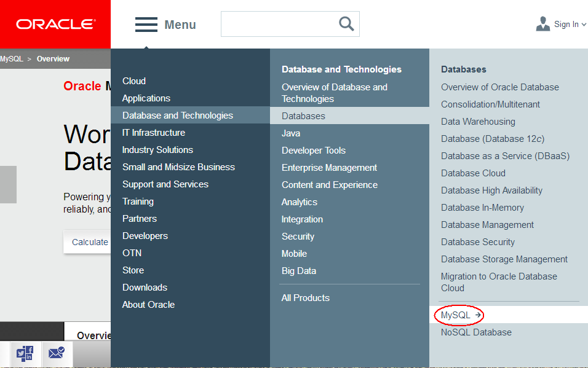Viewport: 588px width, 368px height.
Task: Select Cloud in main menu
Action: 134,81
